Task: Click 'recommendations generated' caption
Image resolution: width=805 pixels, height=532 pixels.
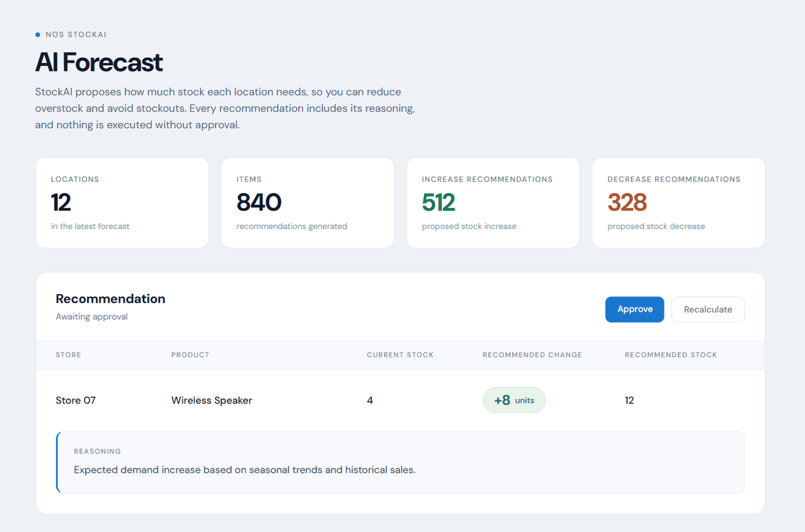Action: tap(292, 226)
